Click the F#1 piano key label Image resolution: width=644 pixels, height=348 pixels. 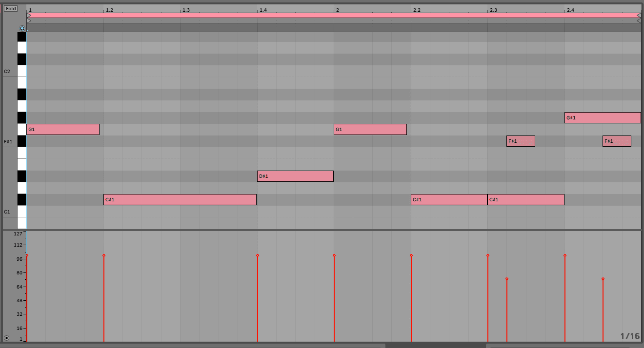click(8, 142)
